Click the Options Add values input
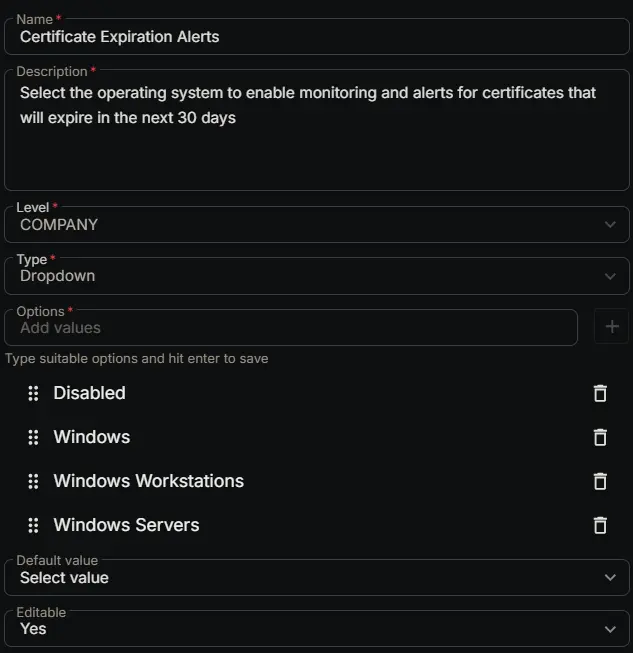Viewport: 633px width, 653px height. point(290,328)
